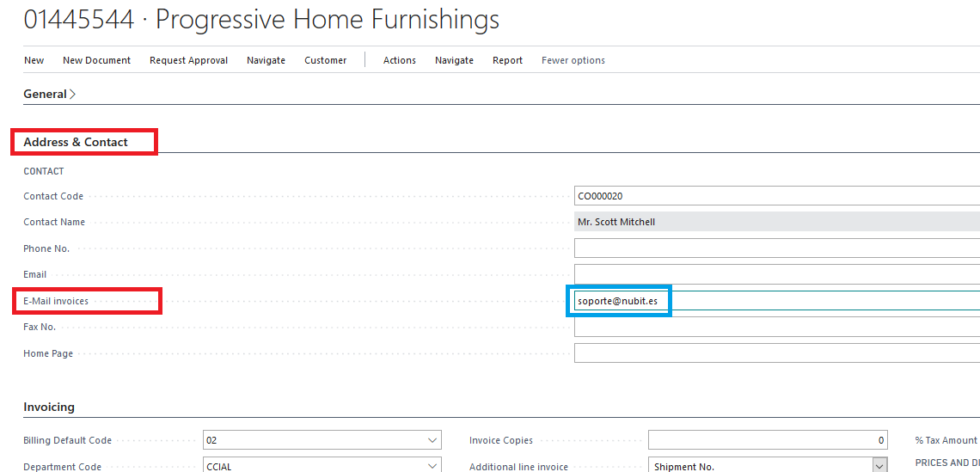Open the Additional line invoice dropdown arrow
Screen dimensions: 980x472
(879, 466)
